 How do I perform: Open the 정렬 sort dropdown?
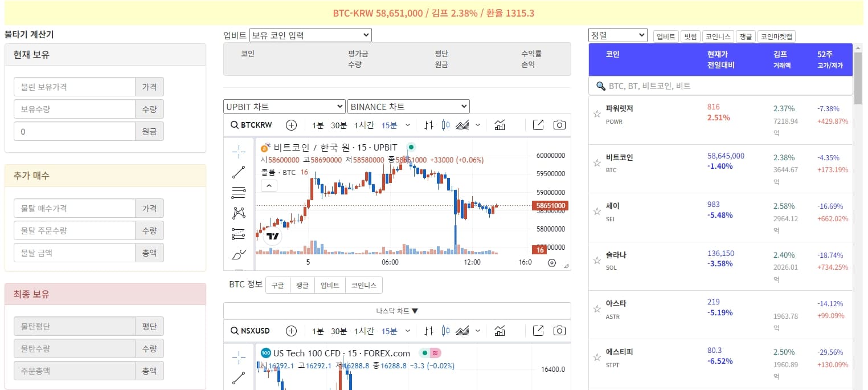[x=617, y=35]
